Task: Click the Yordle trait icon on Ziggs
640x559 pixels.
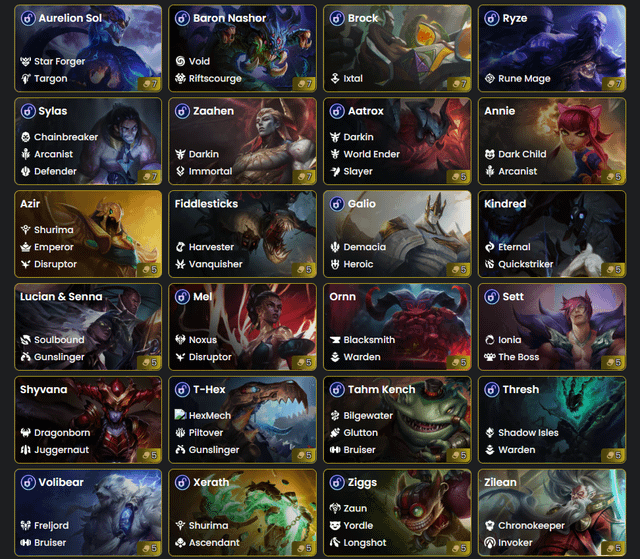Action: [x=335, y=526]
